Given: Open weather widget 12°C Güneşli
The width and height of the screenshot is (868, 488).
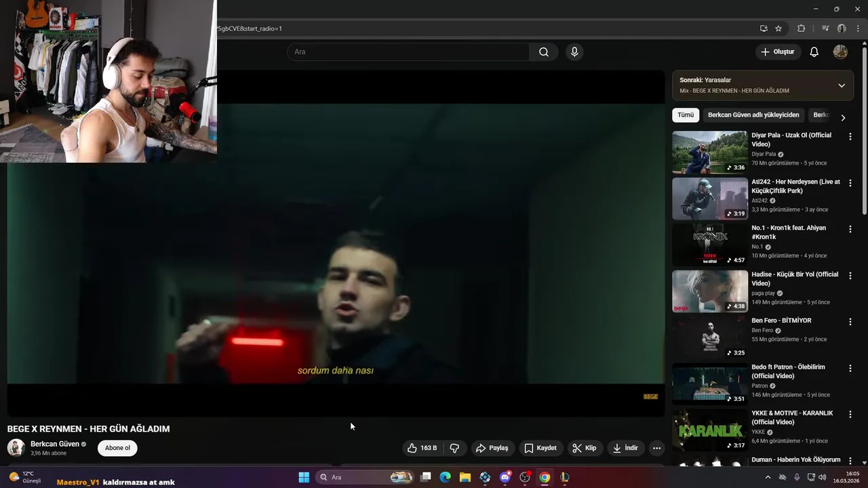Looking at the screenshot, I should pyautogui.click(x=25, y=477).
